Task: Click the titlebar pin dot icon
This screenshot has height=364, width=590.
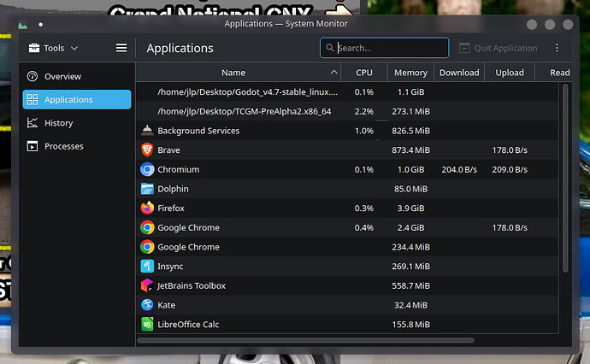Action: pos(41,25)
